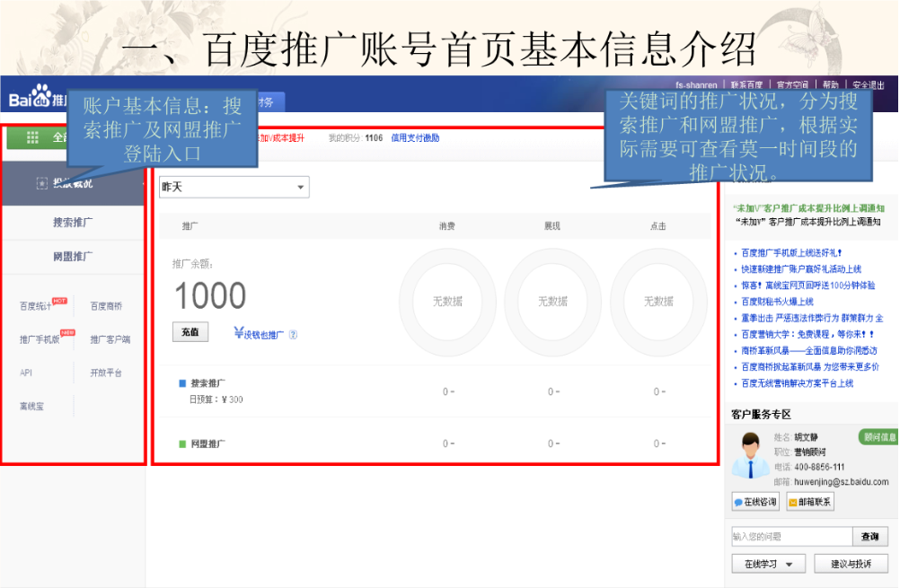Open the 百度统计 tool link
900x588 pixels.
tap(36, 306)
